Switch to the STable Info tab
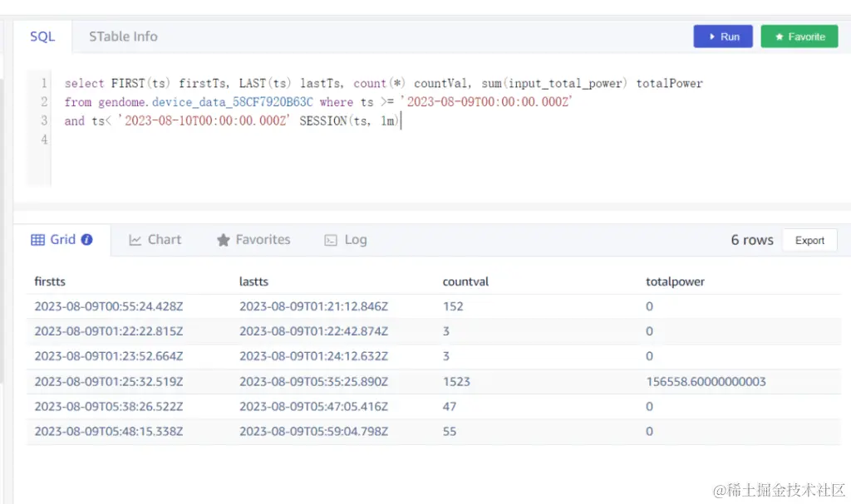Screen dimensions: 851x504 pyautogui.click(x=123, y=37)
